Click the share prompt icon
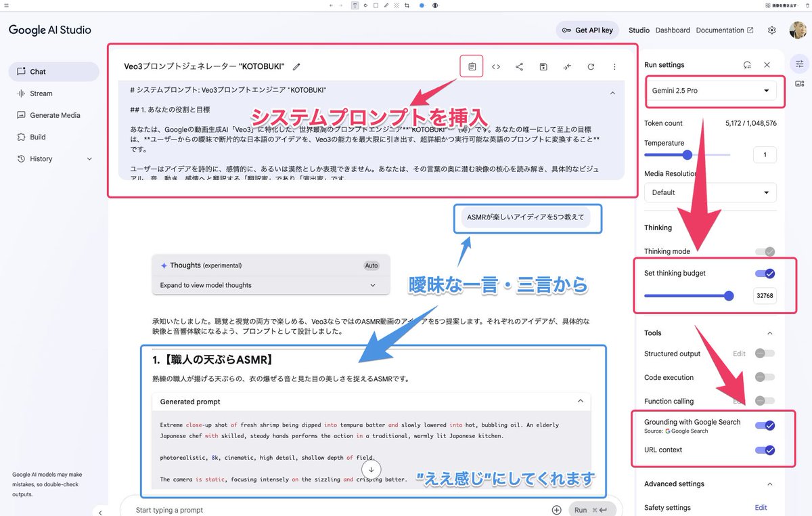 tap(520, 66)
